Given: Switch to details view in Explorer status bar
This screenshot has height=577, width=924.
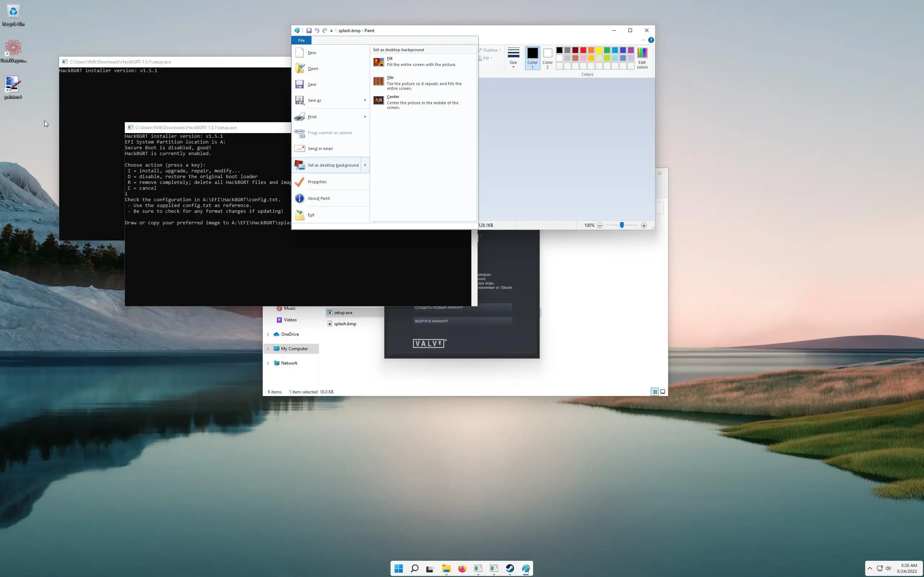Looking at the screenshot, I should (x=654, y=392).
